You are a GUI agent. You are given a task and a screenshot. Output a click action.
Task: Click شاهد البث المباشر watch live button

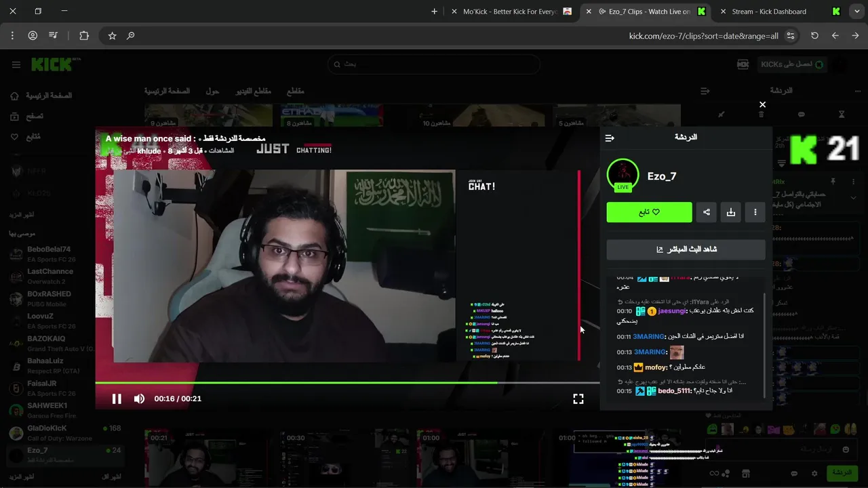click(686, 249)
